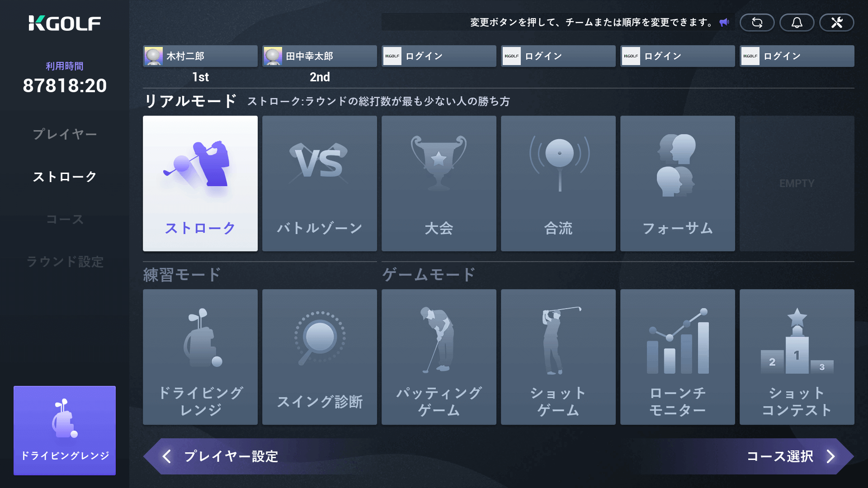The image size is (868, 488).
Task: Select the プレイヤー sidebar menu item
Action: click(65, 134)
